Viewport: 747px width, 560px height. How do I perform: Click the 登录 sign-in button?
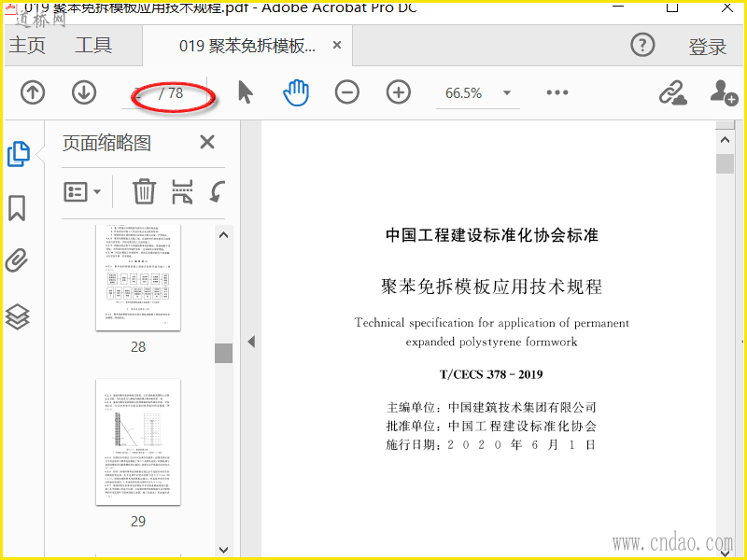point(708,47)
